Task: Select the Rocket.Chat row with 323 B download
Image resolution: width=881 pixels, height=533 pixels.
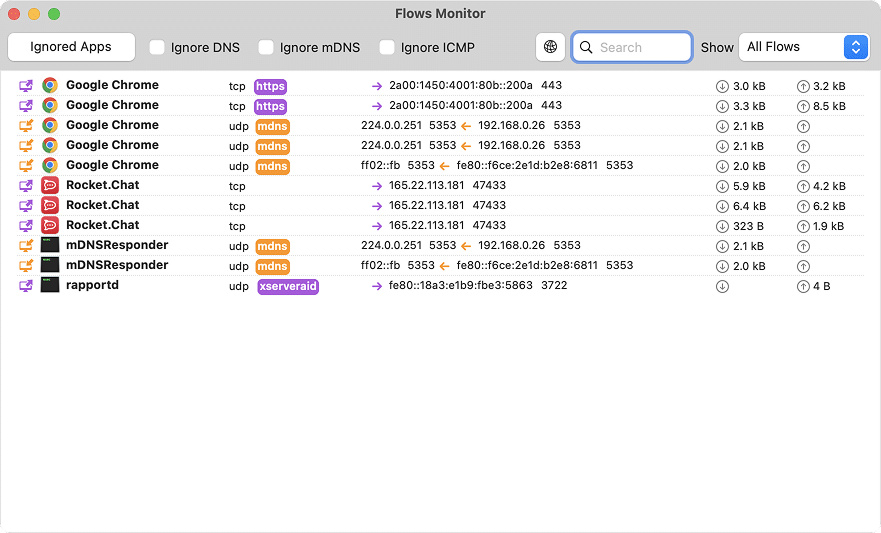Action: (440, 226)
